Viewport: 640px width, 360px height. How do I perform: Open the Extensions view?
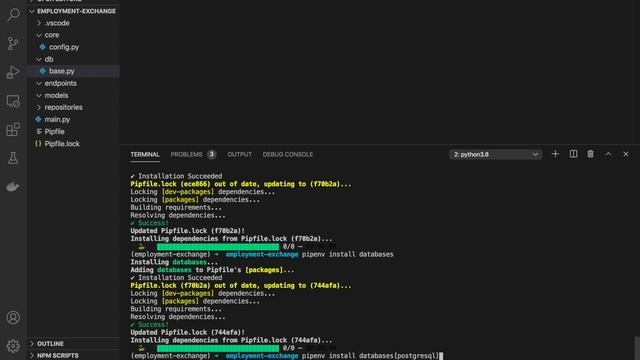tap(13, 129)
